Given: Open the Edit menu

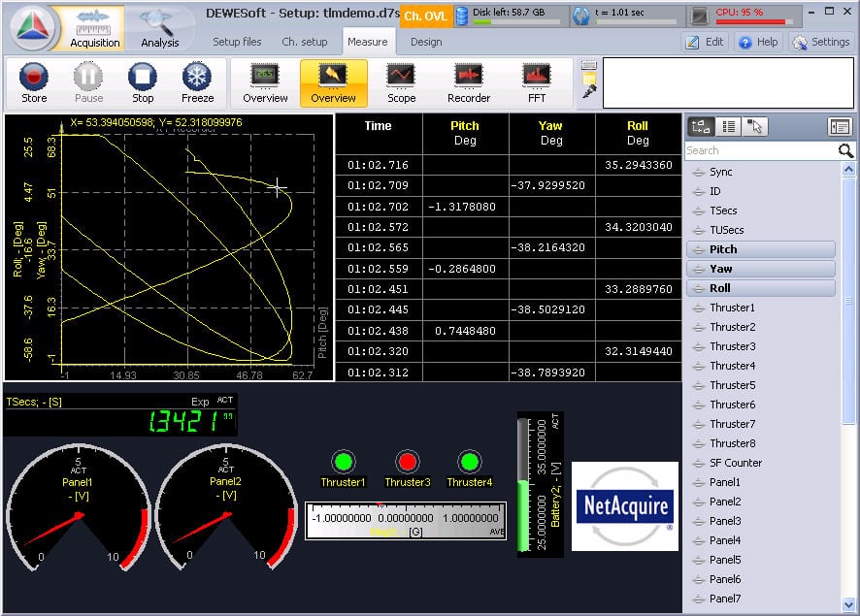Looking at the screenshot, I should pos(706,42).
